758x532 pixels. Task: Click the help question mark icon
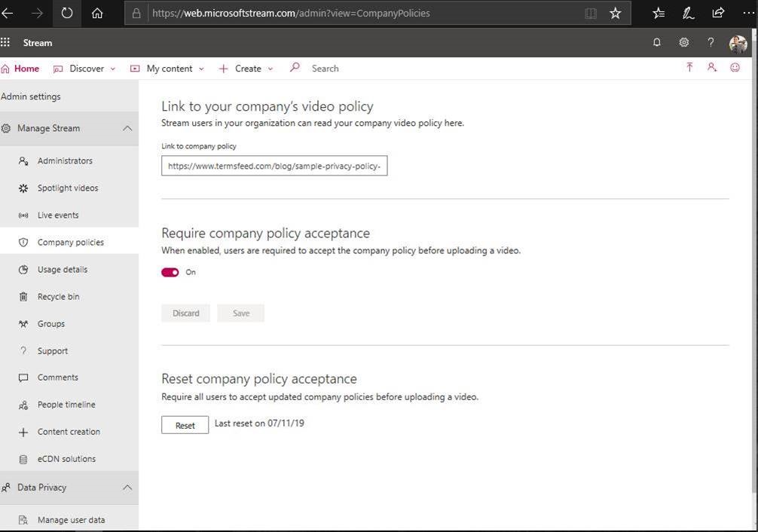click(711, 43)
